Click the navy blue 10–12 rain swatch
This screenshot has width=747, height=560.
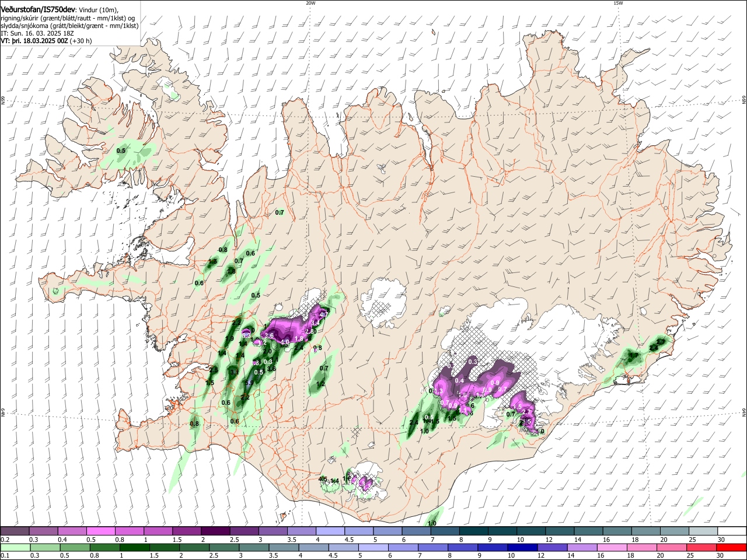521,548
